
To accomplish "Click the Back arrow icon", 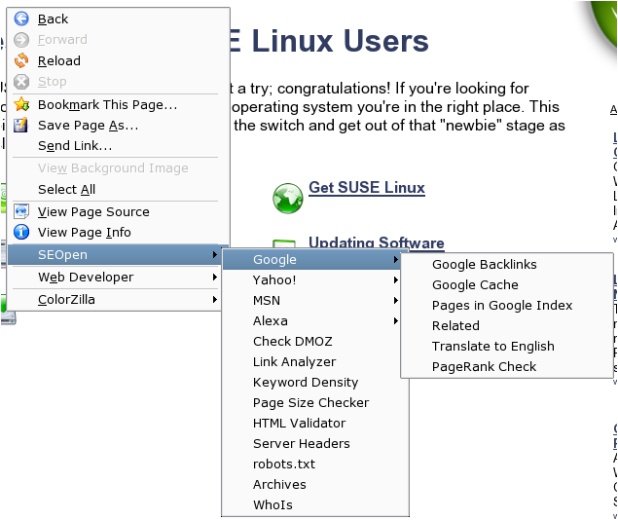I will point(22,19).
